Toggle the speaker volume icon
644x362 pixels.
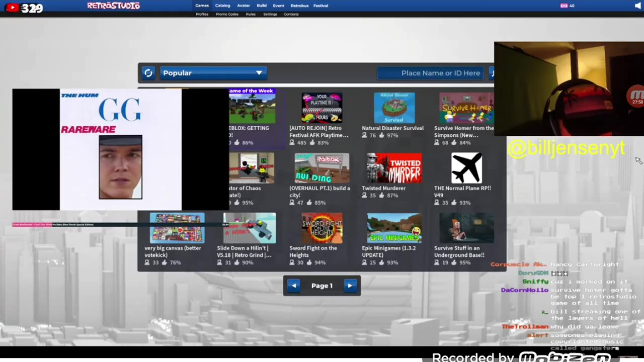[x=638, y=6]
